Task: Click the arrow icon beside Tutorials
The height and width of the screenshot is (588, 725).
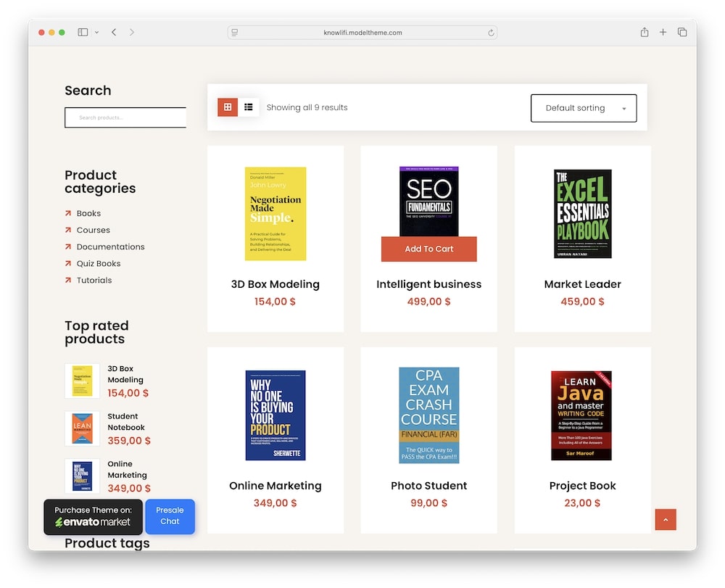Action: pos(68,280)
